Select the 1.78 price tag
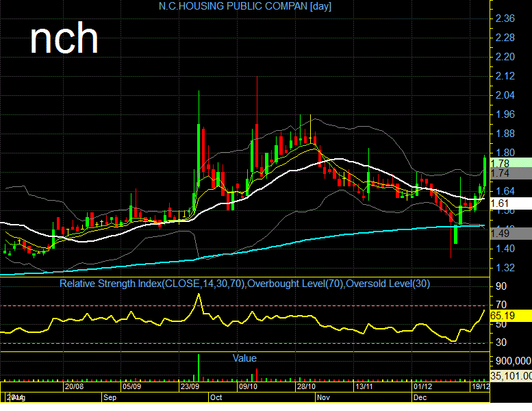 [x=511, y=163]
